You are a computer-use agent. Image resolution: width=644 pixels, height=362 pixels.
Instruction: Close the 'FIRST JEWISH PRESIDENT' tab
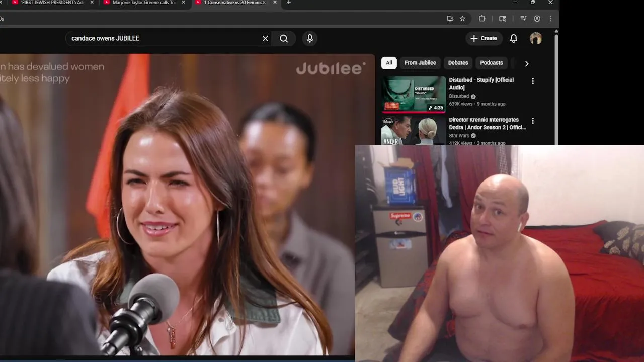[92, 3]
